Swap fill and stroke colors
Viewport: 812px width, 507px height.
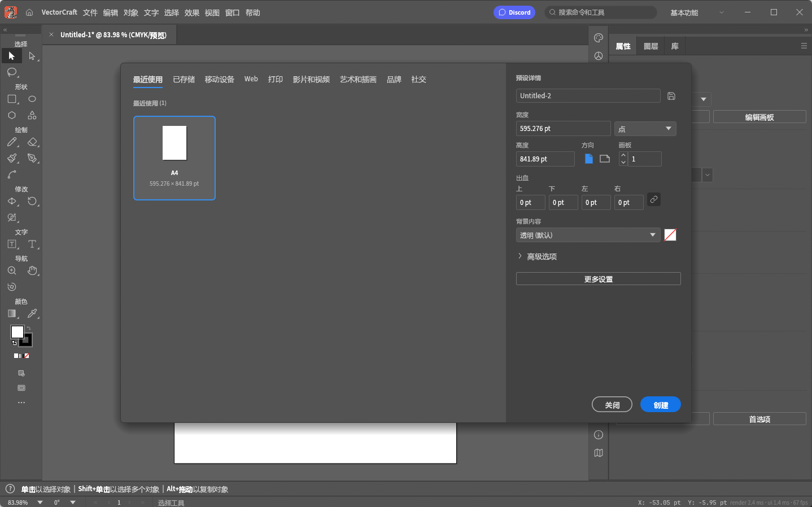(29, 328)
